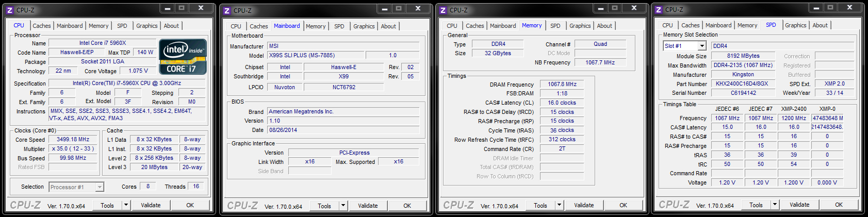The image size is (868, 217).
Task: Open Caches tab in the SPD window
Action: pos(691,25)
